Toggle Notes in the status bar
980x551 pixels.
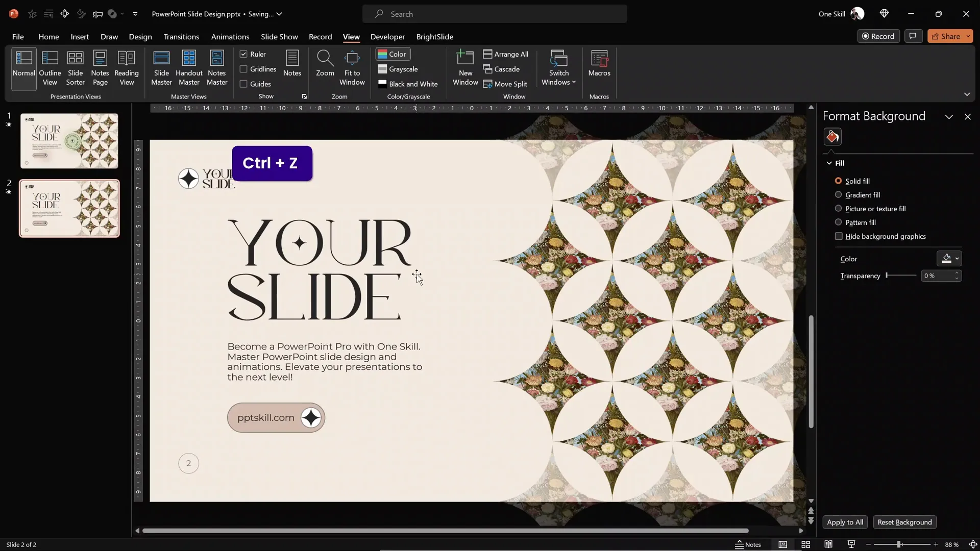tap(748, 544)
